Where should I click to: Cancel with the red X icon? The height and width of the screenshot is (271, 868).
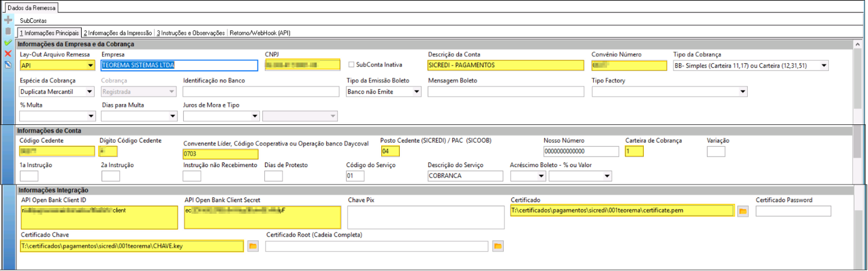[8, 53]
